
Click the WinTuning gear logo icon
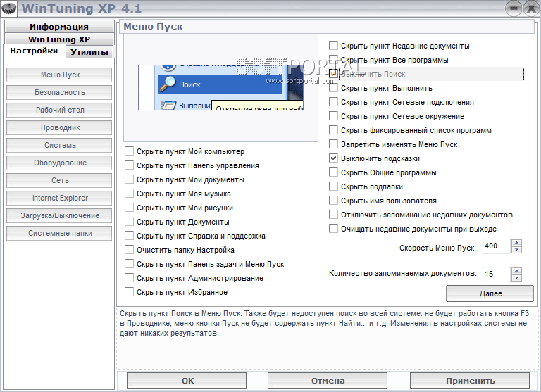click(8, 8)
